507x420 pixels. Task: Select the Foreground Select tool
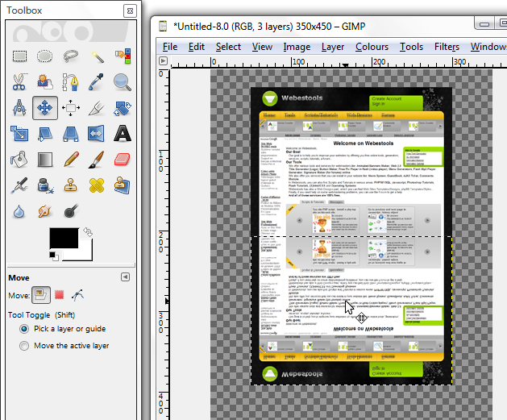tap(44, 81)
